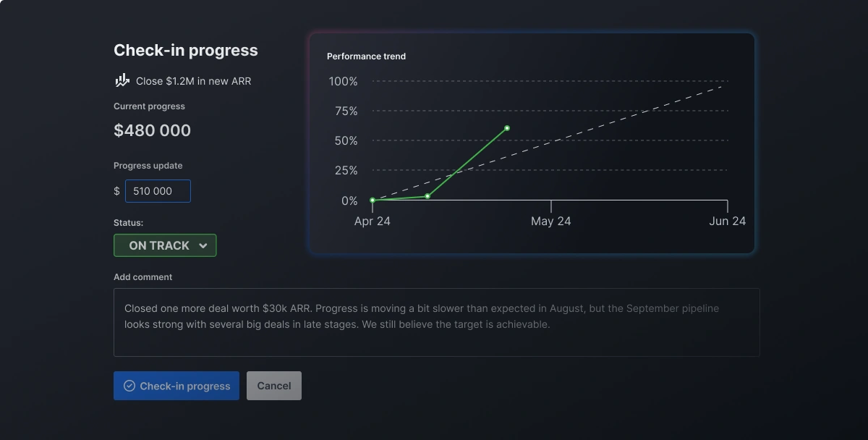The height and width of the screenshot is (440, 868).
Task: Expand the status chevron arrow next to ON TRACK
Action: (203, 246)
